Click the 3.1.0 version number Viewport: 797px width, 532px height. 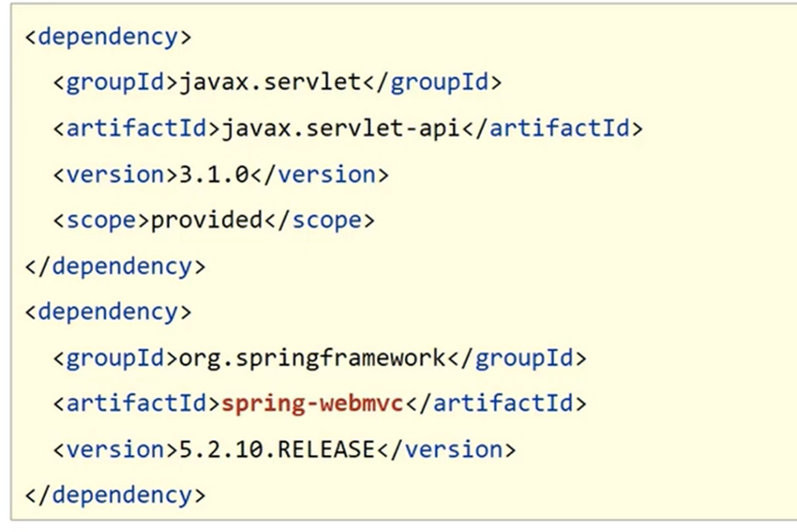[x=214, y=175]
